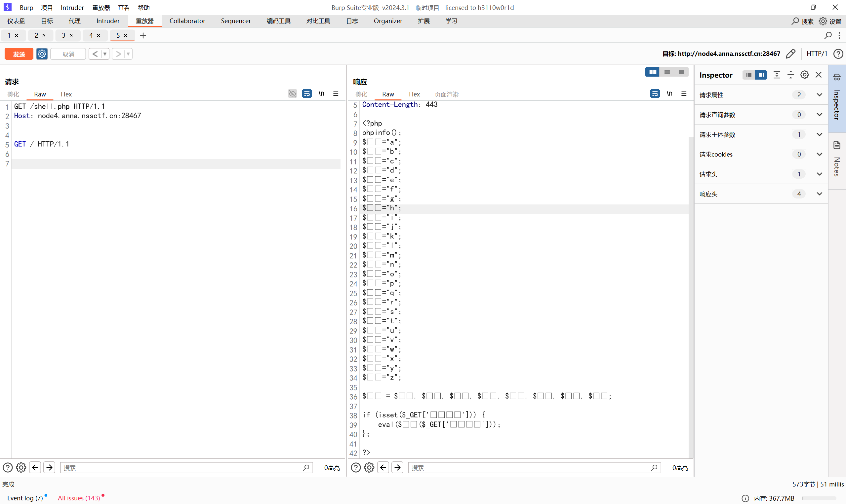Go to previous request in history

tap(95, 54)
